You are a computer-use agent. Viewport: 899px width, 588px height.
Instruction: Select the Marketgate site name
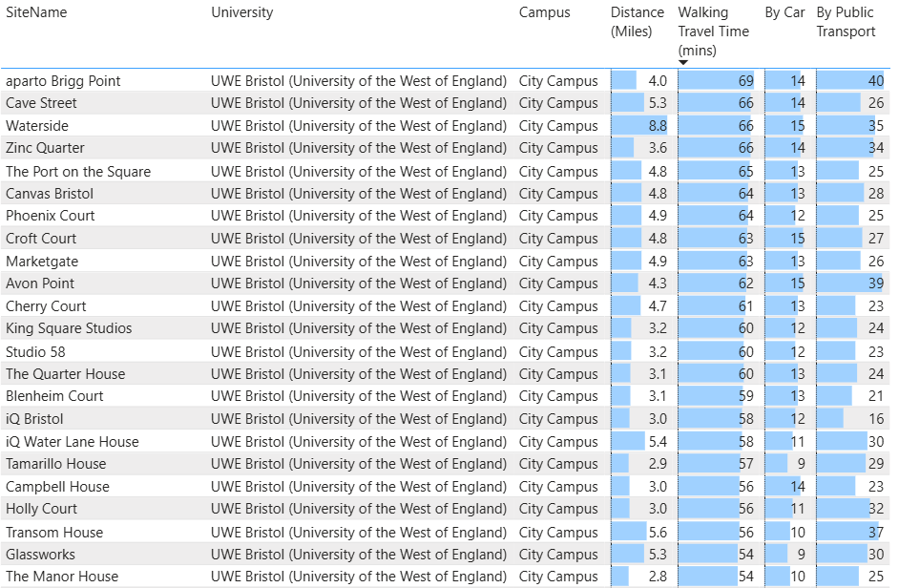(42, 262)
